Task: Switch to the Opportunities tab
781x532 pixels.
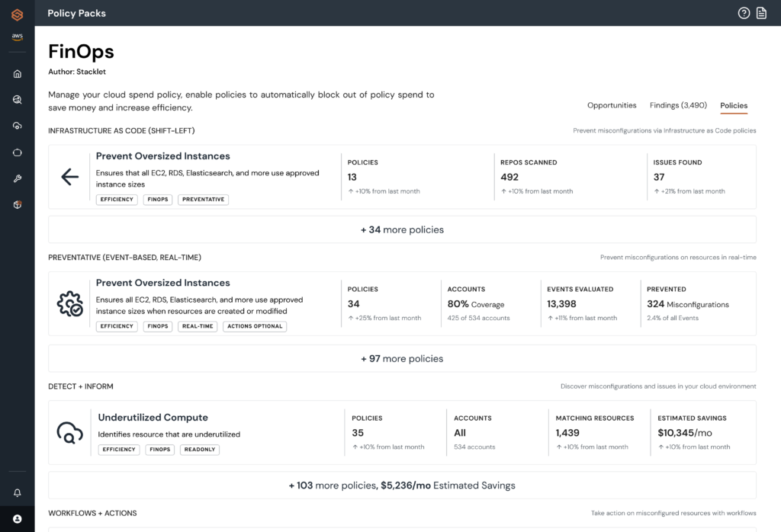Action: point(612,105)
